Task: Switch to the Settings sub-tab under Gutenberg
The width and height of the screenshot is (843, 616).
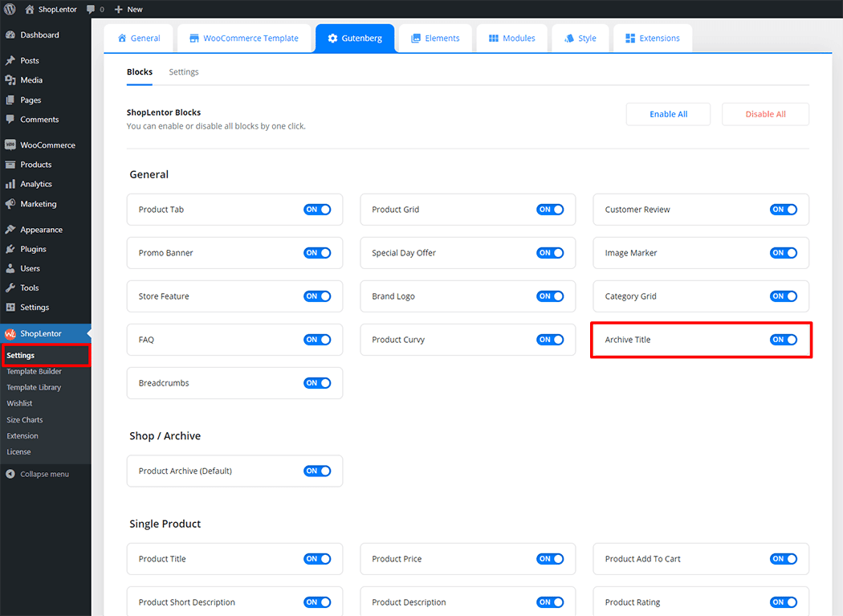Action: coord(184,72)
